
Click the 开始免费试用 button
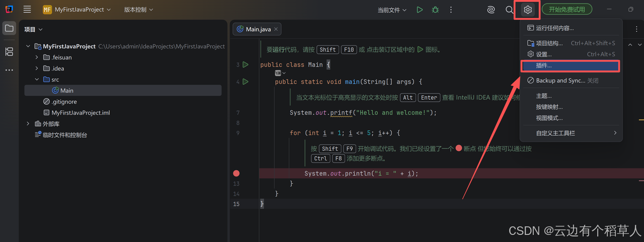click(567, 9)
